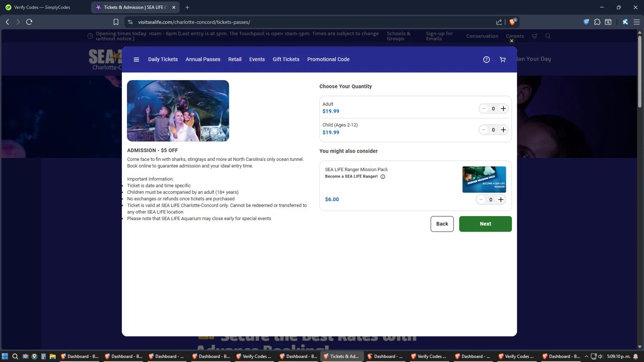Open the Sign-up for Emails link
The height and width of the screenshot is (362, 644).
point(439,36)
